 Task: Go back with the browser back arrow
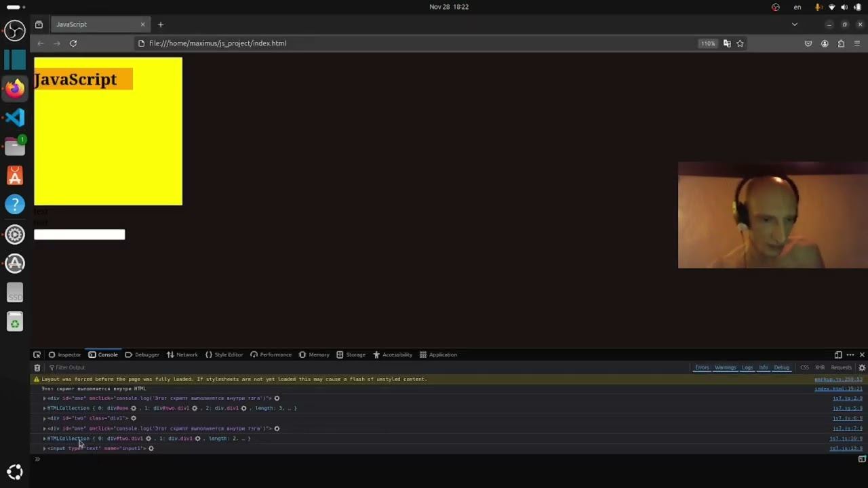click(41, 43)
